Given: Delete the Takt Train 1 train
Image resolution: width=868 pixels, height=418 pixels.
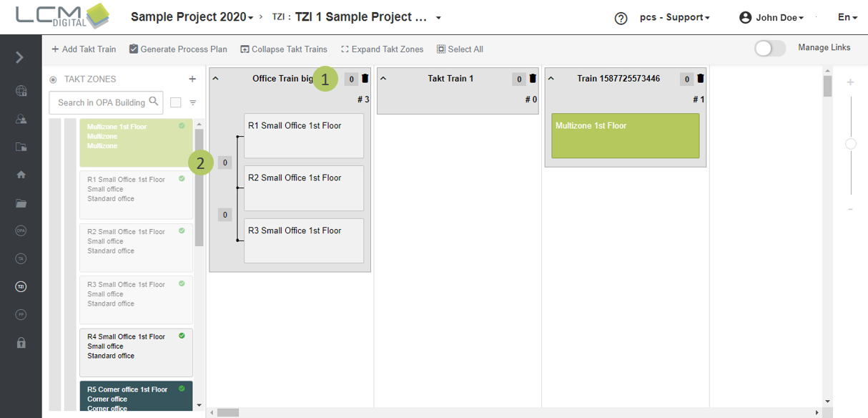Looking at the screenshot, I should (533, 79).
